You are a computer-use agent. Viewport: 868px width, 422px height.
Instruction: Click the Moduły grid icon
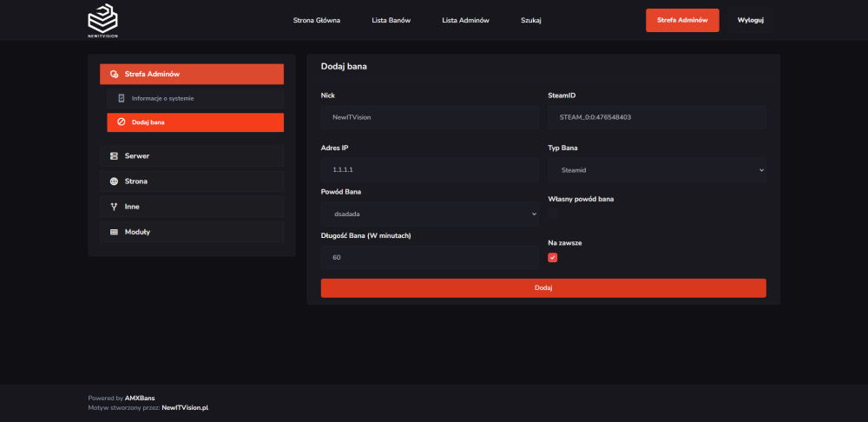pyautogui.click(x=114, y=232)
